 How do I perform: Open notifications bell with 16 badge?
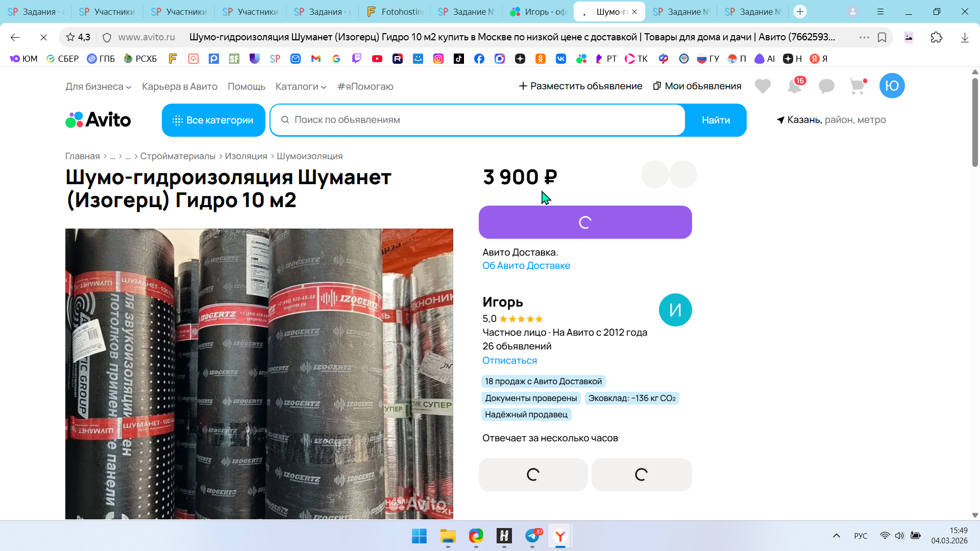794,86
